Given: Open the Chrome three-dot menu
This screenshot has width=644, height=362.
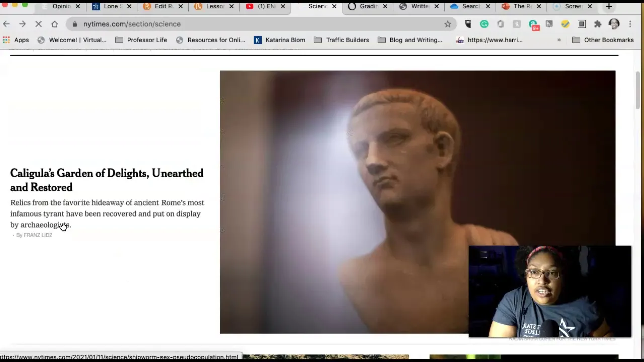Looking at the screenshot, I should (x=630, y=24).
